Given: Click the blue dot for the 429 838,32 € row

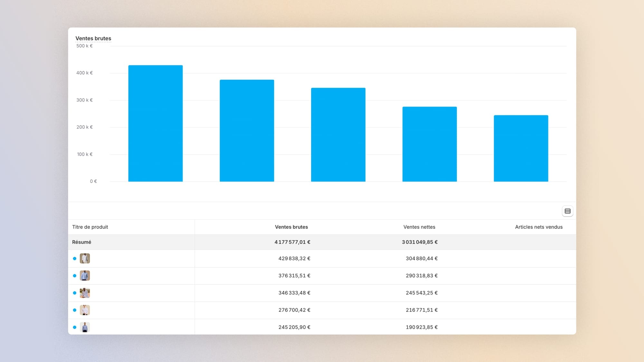Looking at the screenshot, I should 75,258.
